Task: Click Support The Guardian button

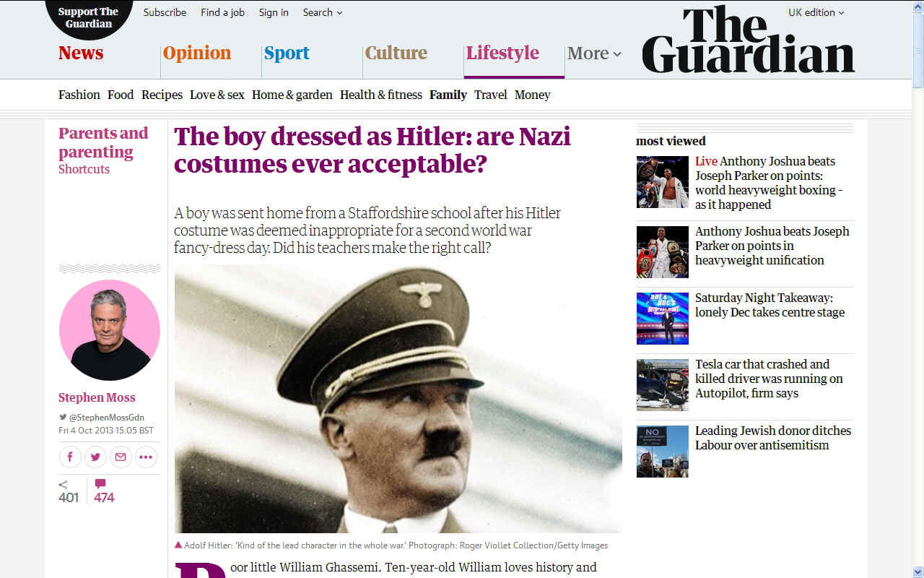Action: click(x=89, y=18)
